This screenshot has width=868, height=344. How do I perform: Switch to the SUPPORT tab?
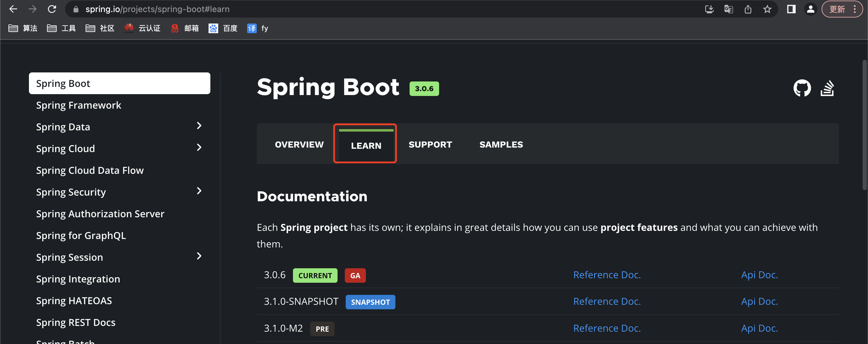(x=430, y=144)
